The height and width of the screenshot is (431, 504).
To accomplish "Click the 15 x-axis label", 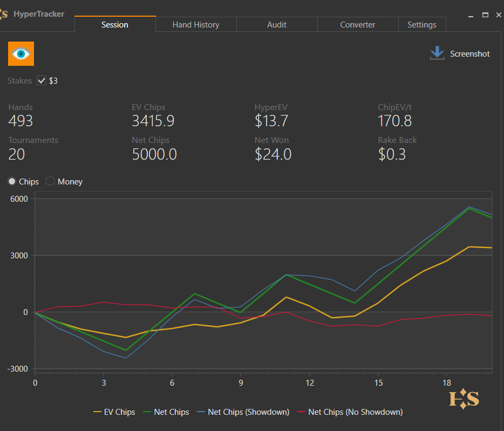I will pos(378,383).
